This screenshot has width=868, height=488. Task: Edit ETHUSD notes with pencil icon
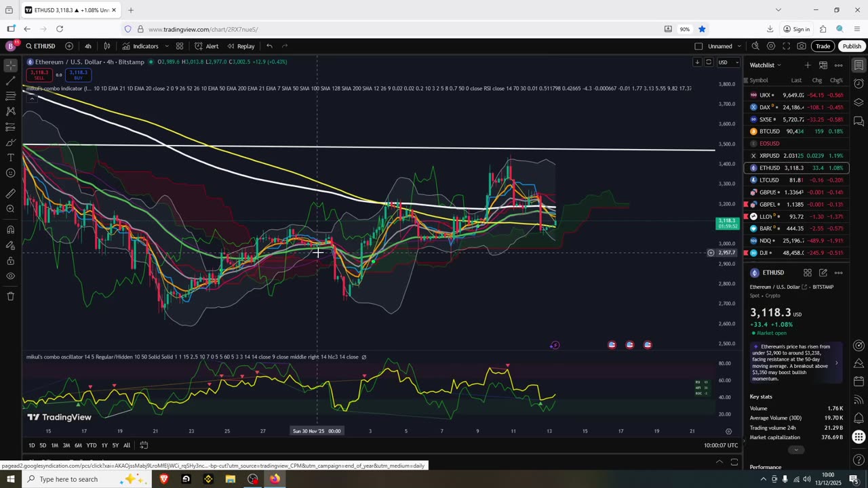pyautogui.click(x=823, y=272)
